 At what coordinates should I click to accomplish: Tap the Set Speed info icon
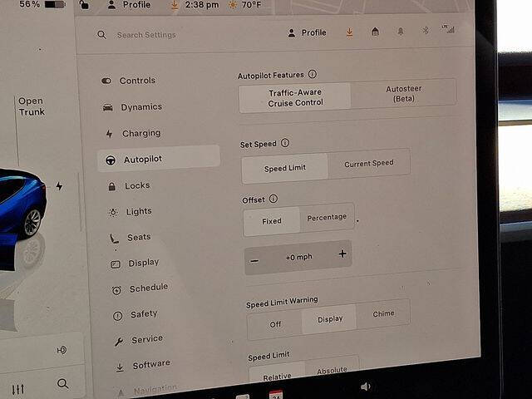click(x=285, y=144)
